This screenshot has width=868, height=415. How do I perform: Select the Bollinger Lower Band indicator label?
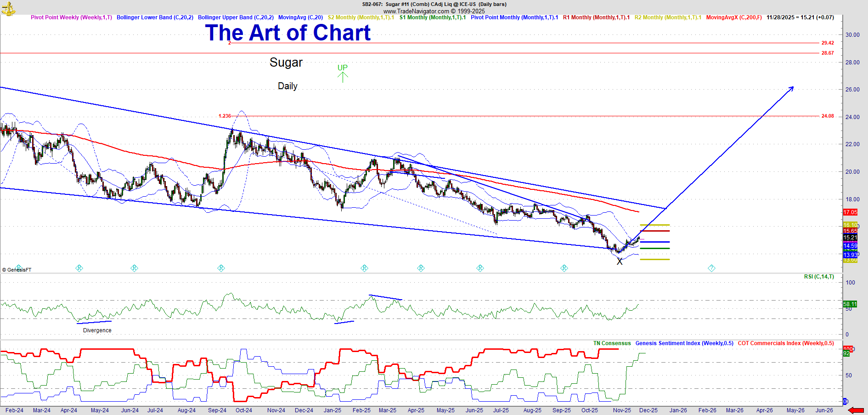coord(155,17)
